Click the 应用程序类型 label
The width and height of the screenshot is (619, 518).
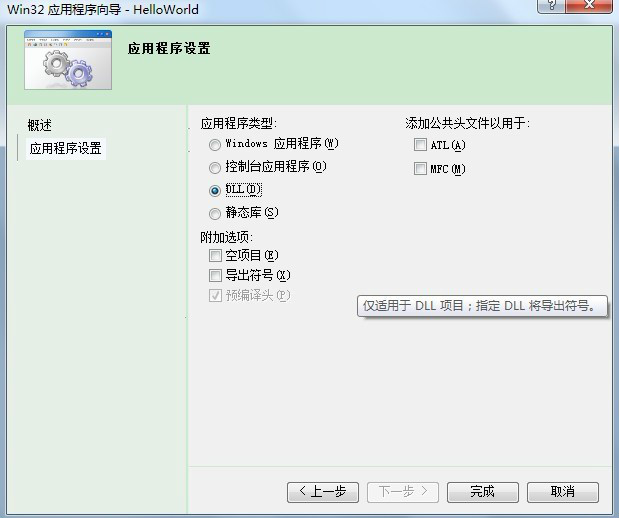[239, 124]
